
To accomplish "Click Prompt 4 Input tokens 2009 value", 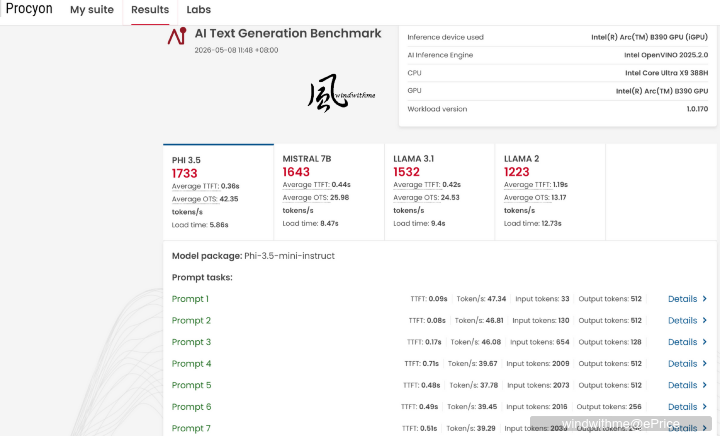I will pos(561,363).
